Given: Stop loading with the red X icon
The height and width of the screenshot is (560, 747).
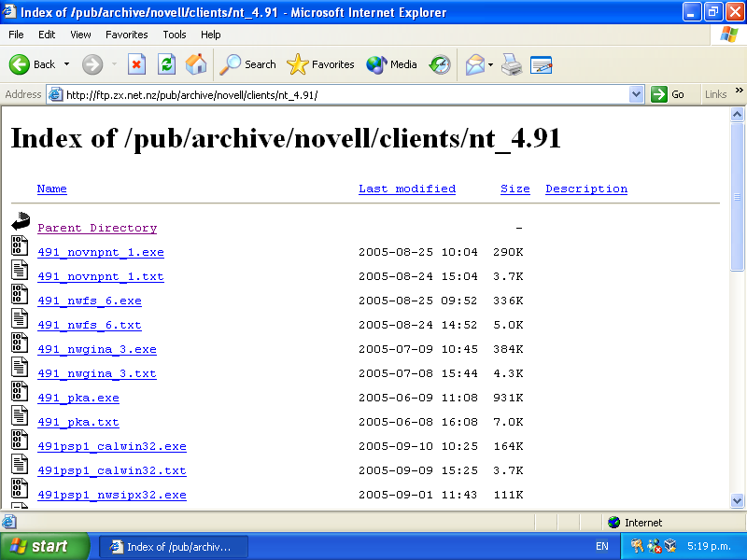Looking at the screenshot, I should pos(136,64).
